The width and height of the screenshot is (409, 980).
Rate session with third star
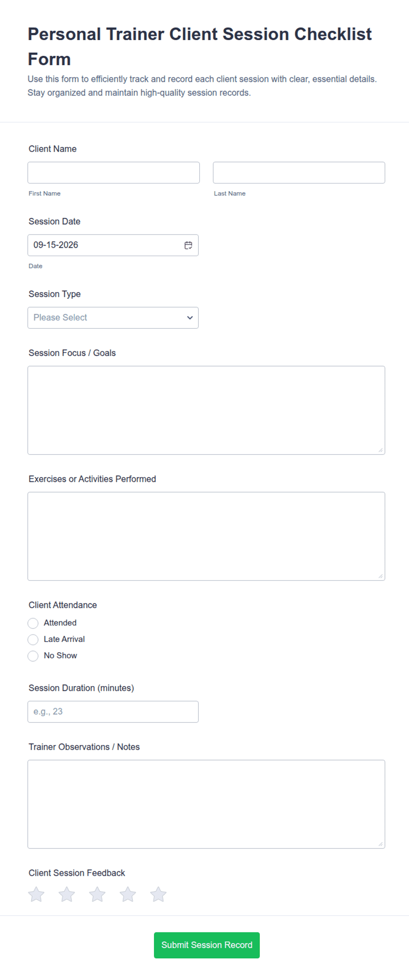click(x=97, y=894)
